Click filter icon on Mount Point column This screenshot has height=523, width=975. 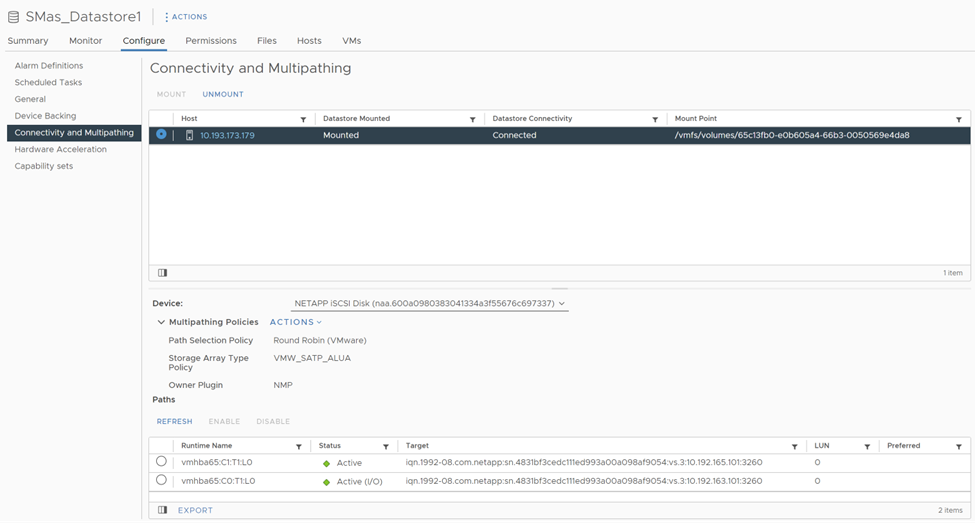958,119
